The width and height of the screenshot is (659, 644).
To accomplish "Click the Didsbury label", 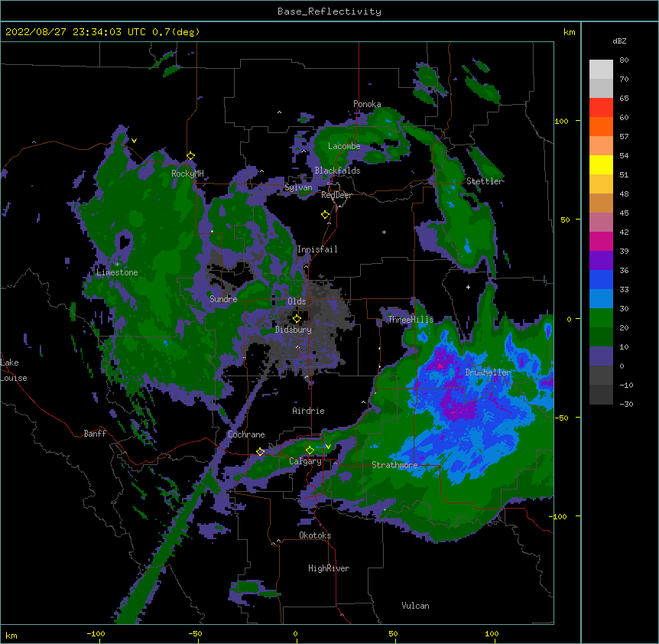I will [x=294, y=330].
